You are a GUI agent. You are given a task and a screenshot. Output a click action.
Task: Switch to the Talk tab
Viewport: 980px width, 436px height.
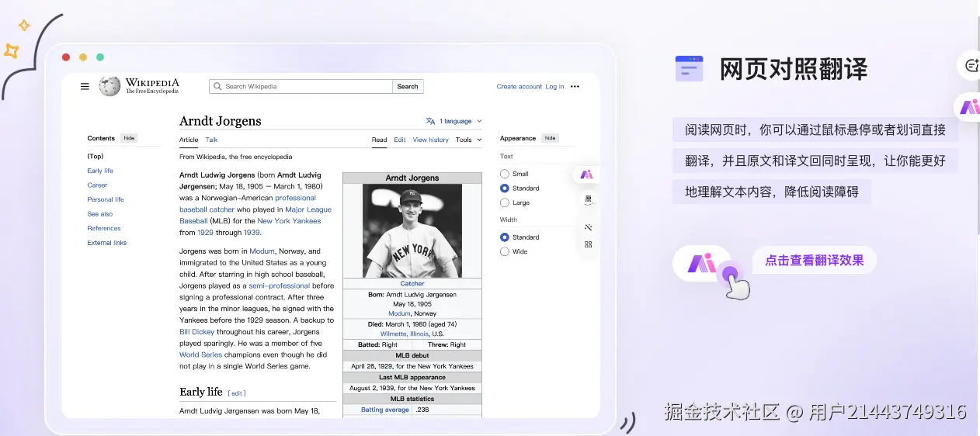coord(211,140)
